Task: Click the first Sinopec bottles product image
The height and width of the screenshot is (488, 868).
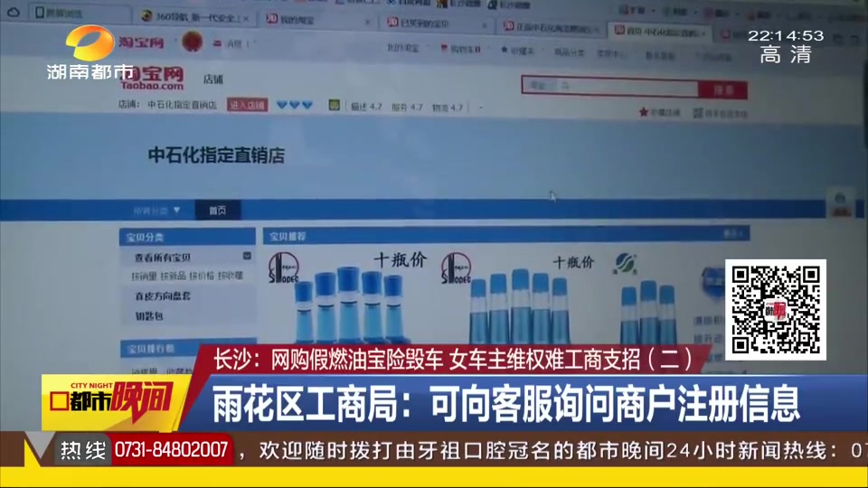Action: click(x=349, y=299)
